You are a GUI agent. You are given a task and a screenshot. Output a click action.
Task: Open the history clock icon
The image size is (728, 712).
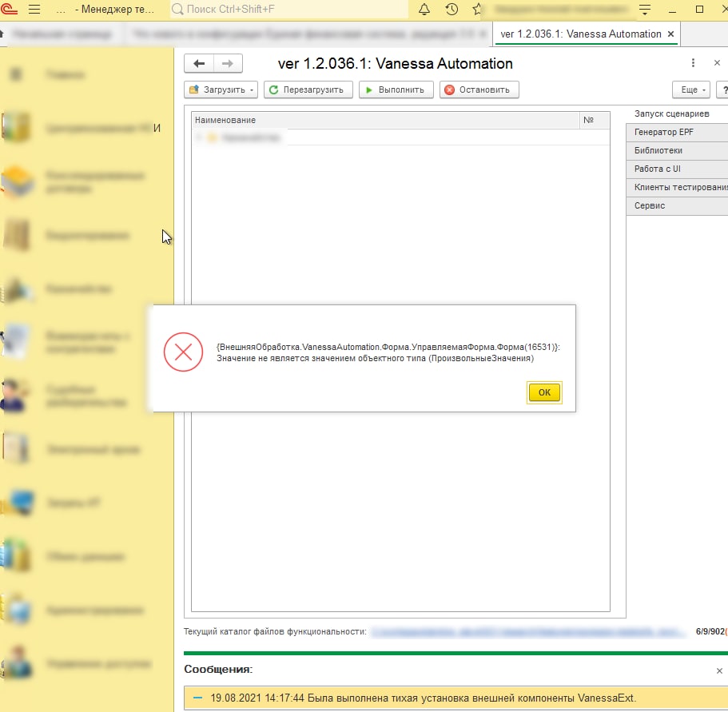pos(452,10)
